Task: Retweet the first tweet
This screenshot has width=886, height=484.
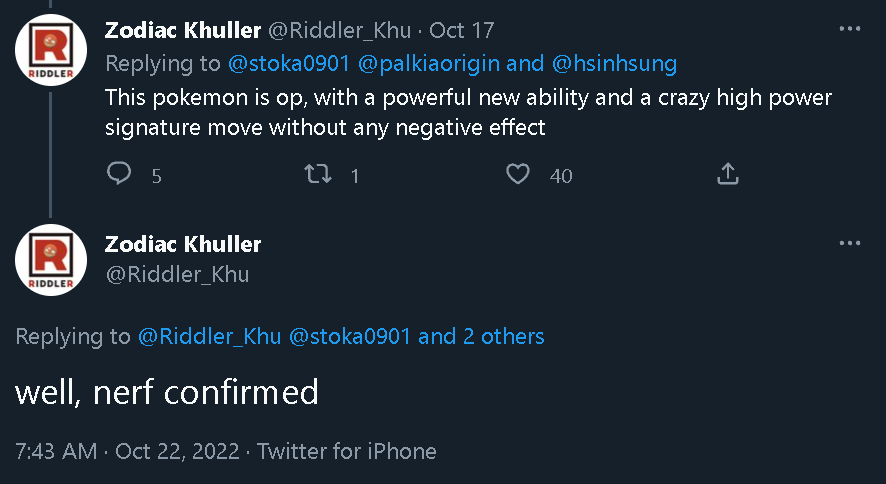Action: pos(316,175)
